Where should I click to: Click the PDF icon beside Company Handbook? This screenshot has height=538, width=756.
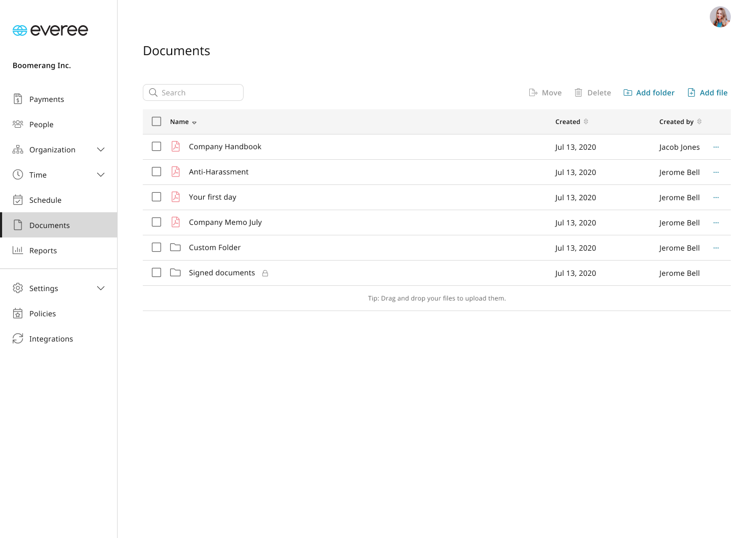176,147
